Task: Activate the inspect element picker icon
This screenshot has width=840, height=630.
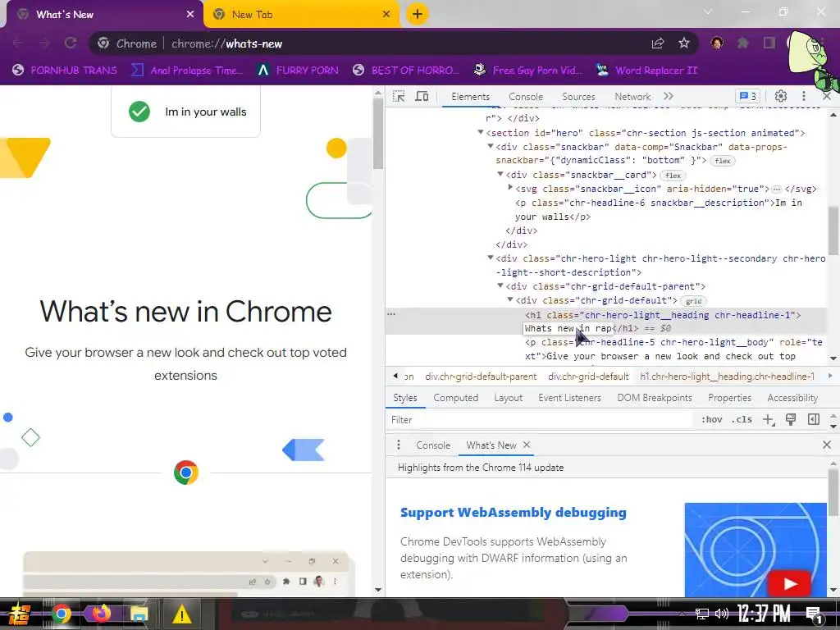Action: tap(399, 97)
